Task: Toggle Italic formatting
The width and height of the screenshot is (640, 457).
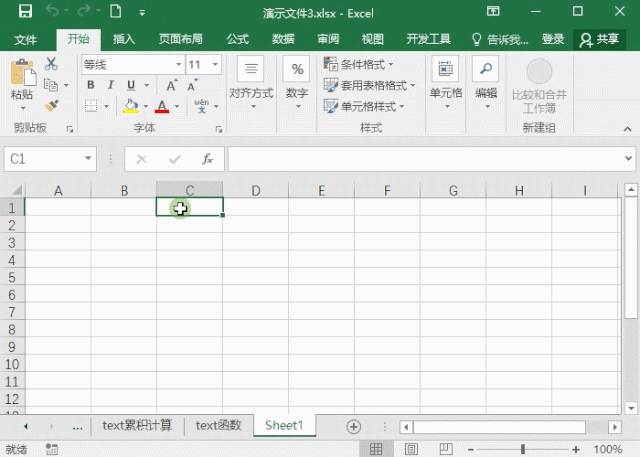Action: click(110, 85)
